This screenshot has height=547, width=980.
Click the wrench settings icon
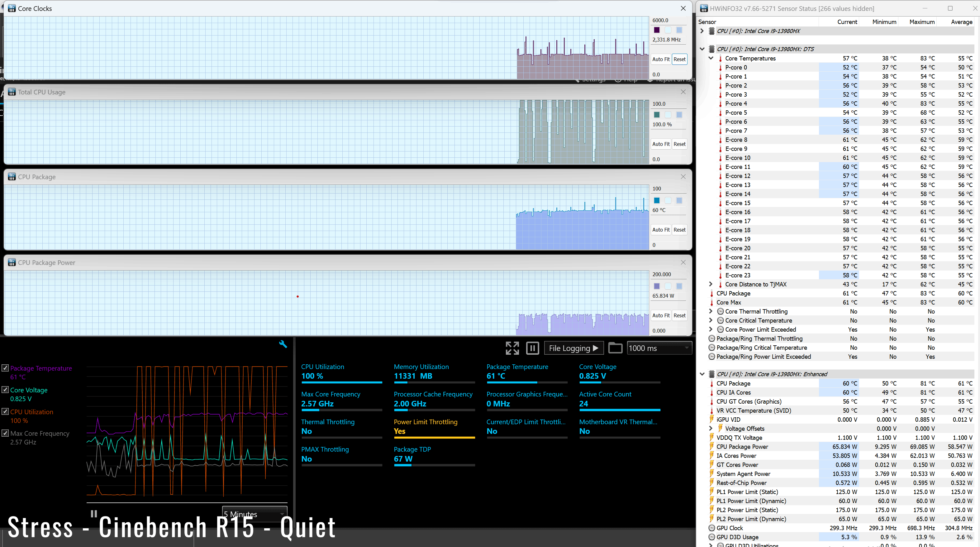click(283, 344)
